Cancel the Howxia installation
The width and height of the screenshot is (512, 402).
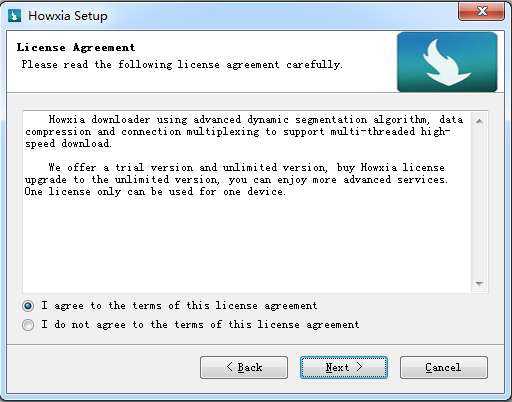tap(444, 367)
